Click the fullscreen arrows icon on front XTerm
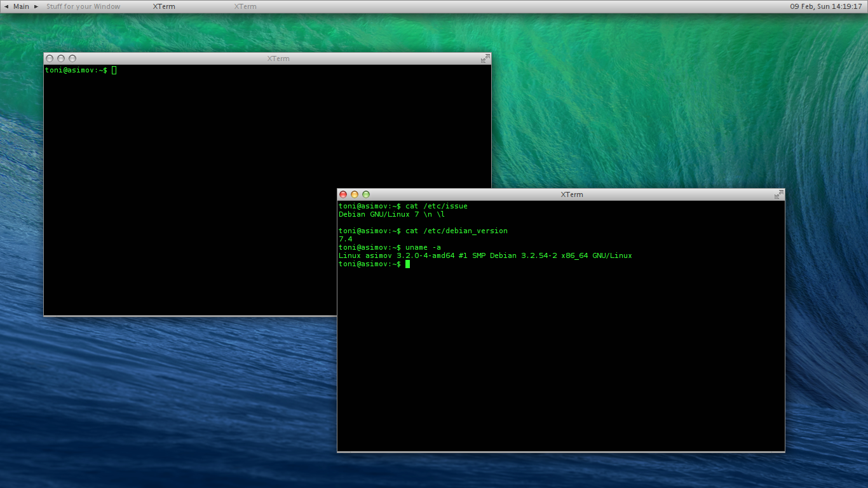Viewport: 868px width, 488px height. tap(778, 194)
